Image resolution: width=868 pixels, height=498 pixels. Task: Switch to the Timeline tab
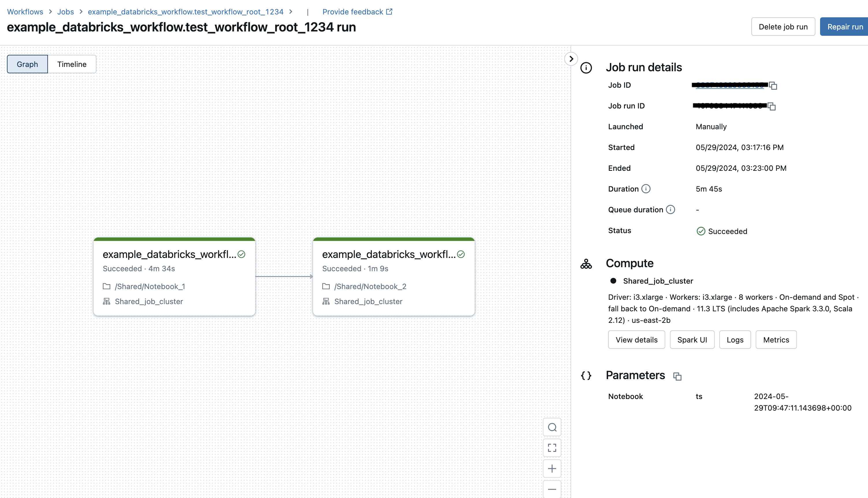72,64
